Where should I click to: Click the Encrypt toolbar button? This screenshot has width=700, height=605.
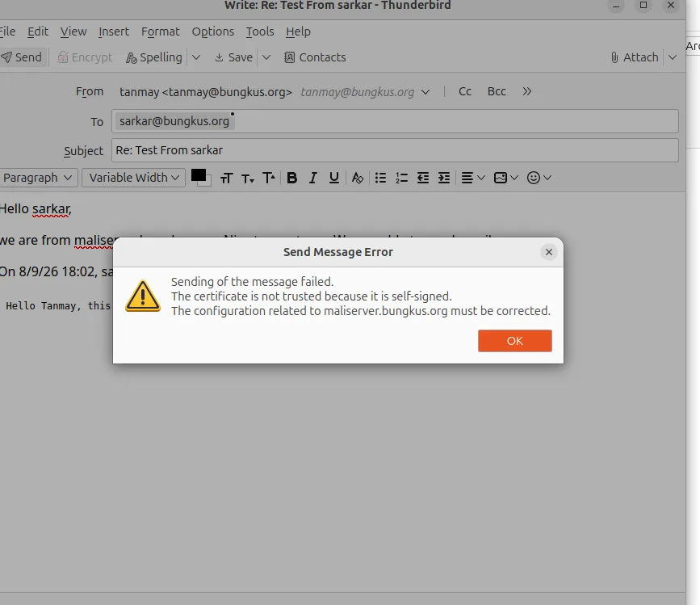[x=85, y=57]
